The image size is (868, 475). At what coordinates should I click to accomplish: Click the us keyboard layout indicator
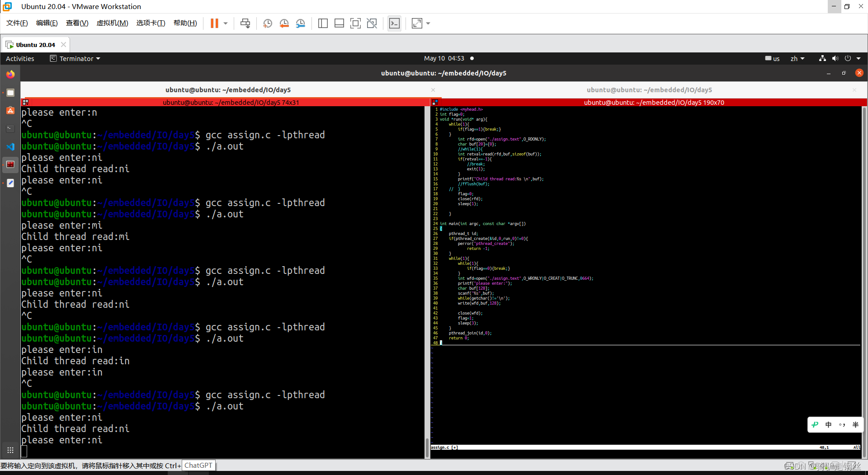[772, 58]
